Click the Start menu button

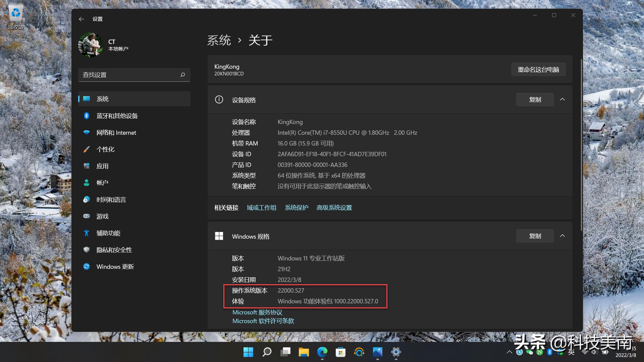(249, 352)
